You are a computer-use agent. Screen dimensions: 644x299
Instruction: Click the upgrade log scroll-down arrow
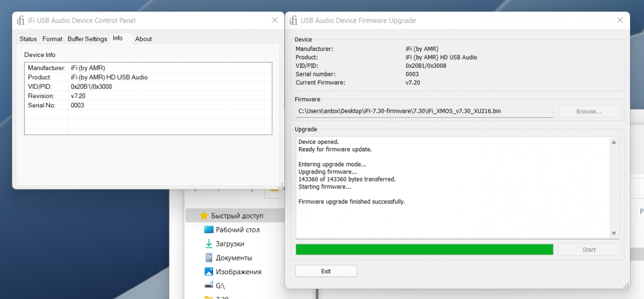(614, 234)
